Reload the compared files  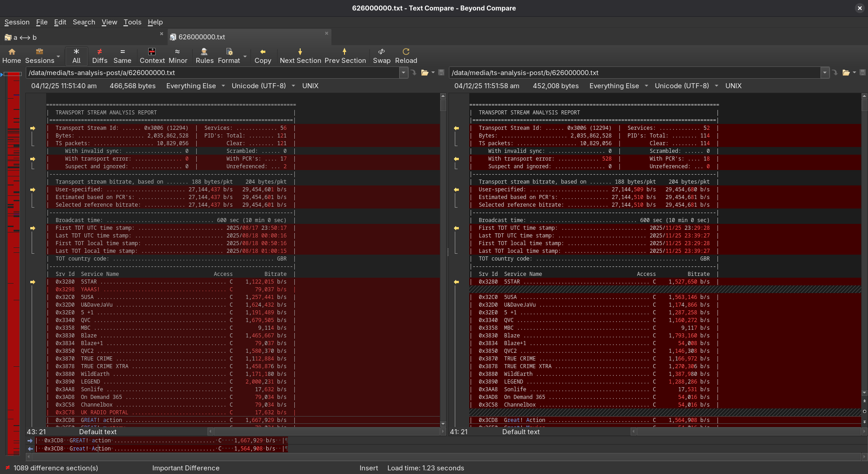[406, 56]
